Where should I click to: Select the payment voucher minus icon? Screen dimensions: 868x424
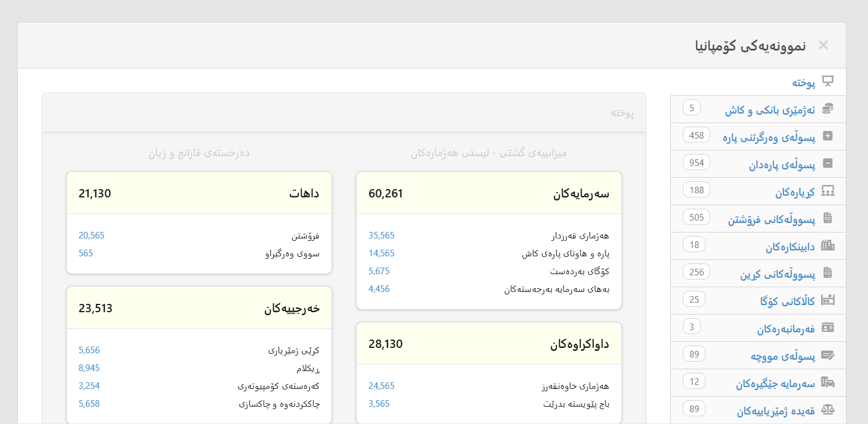828,163
